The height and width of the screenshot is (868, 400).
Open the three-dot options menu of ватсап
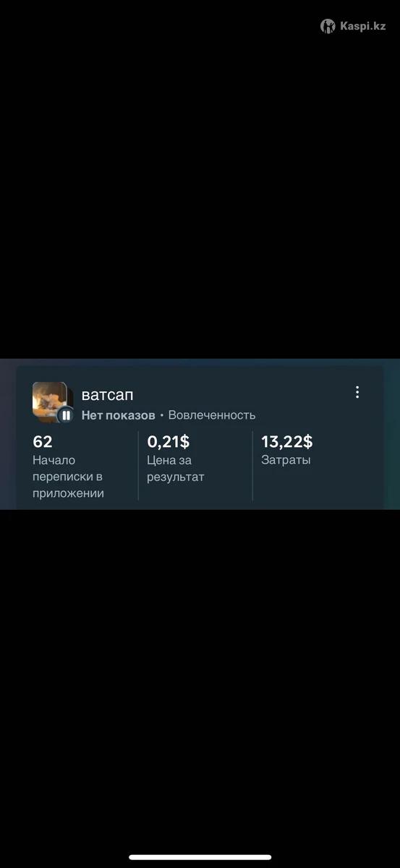click(x=357, y=392)
